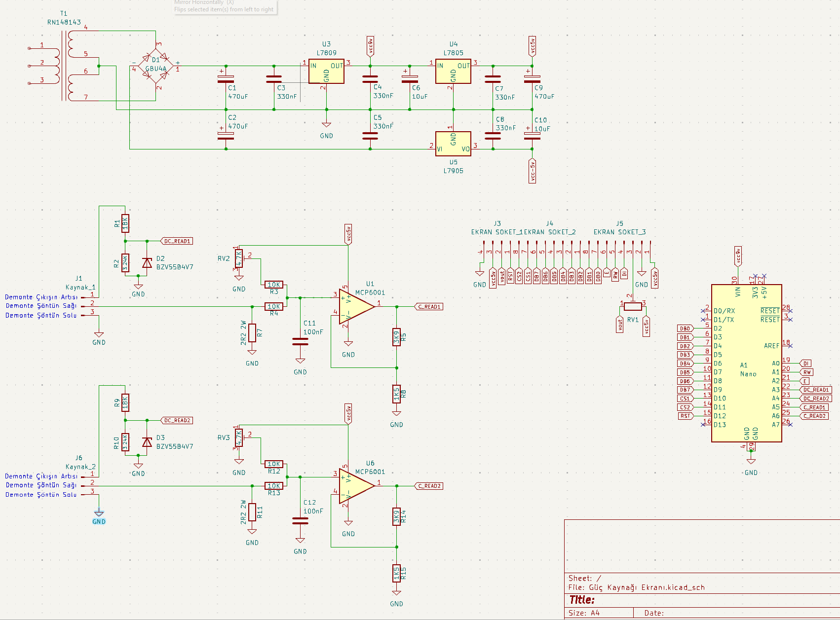Click the U3 L7809 regulator symbol
This screenshot has height=620, width=840.
pyautogui.click(x=326, y=72)
